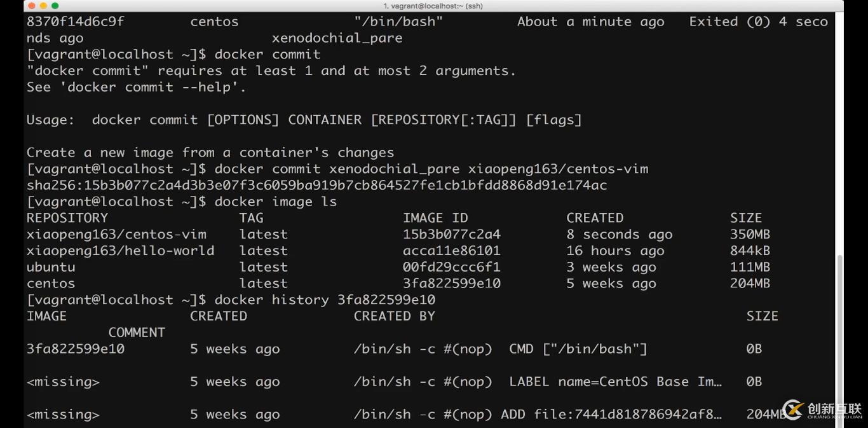Select the image ID 3fa822599e10
This screenshot has width=868, height=428.
pyautogui.click(x=452, y=284)
